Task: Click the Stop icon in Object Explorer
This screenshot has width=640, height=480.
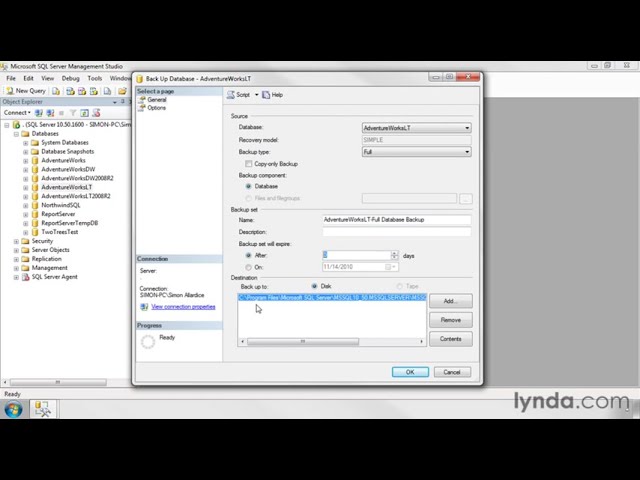Action: [61, 113]
